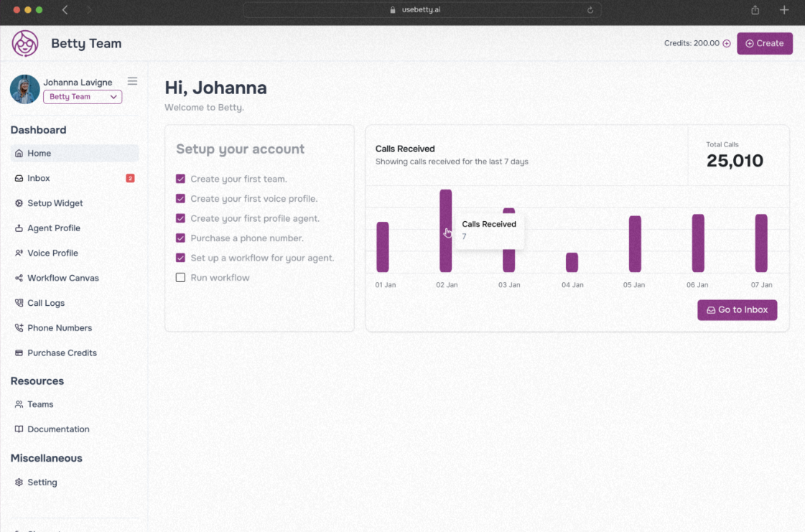Click the 'Hi, Johanna' heading
This screenshot has height=532, width=805.
[x=215, y=88]
